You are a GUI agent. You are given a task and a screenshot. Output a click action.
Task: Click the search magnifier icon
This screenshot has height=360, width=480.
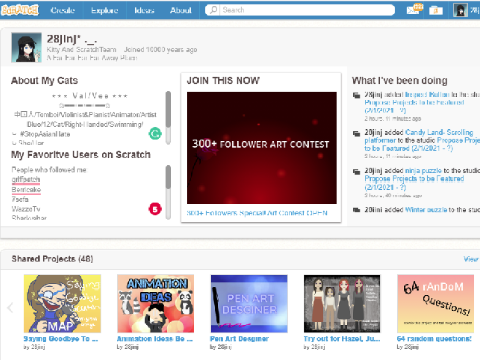213,10
